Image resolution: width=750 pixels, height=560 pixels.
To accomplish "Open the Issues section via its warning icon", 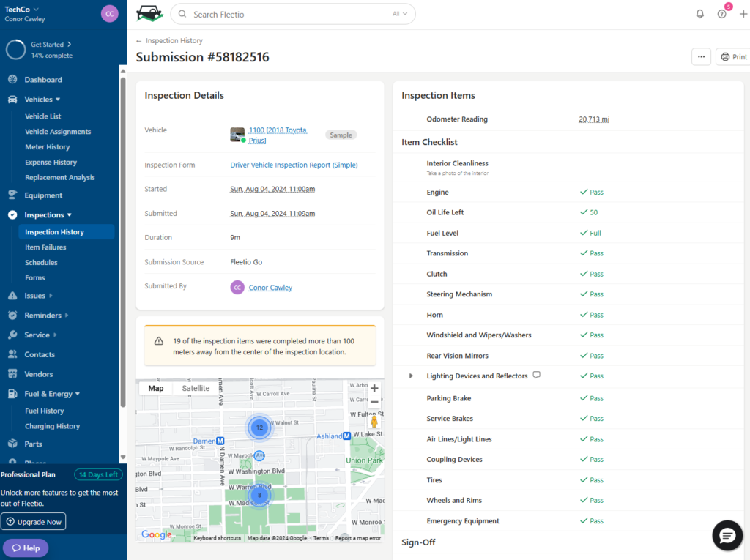I will [12, 296].
